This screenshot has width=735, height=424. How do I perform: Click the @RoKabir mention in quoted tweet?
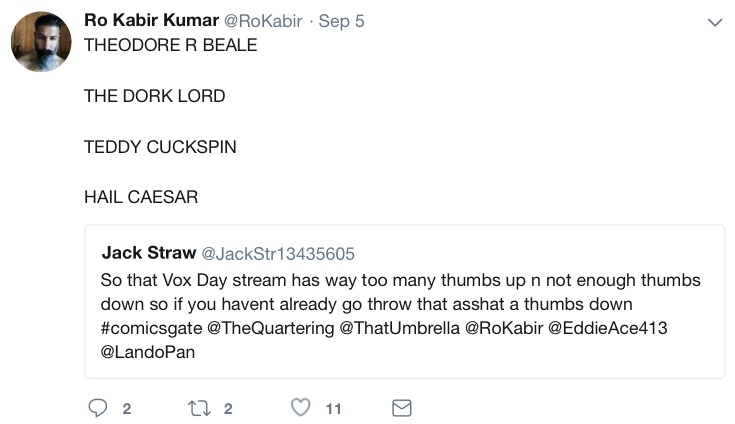504,328
